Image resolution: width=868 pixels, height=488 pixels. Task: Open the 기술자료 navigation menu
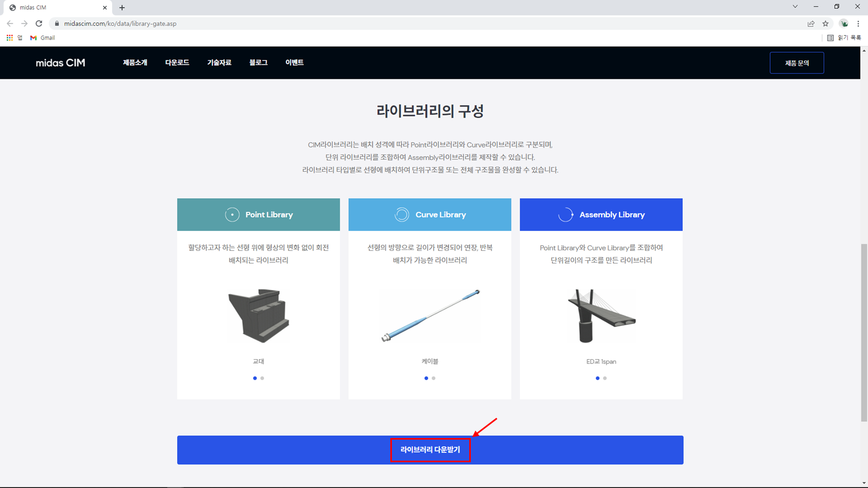click(219, 63)
